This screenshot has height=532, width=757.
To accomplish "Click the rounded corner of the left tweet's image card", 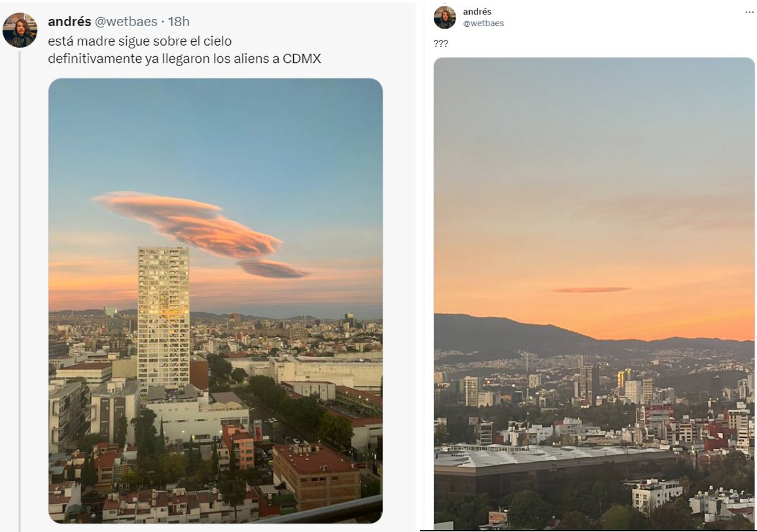I will [54, 82].
